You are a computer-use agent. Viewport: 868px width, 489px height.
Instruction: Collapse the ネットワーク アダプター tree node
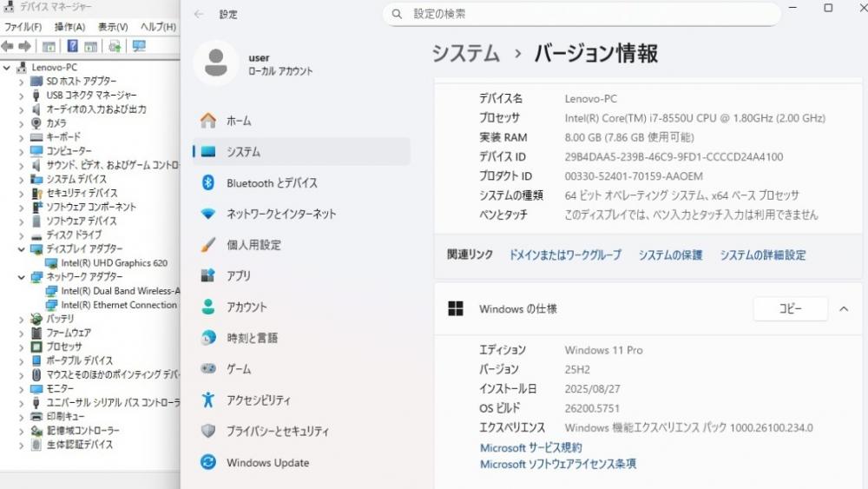22,277
